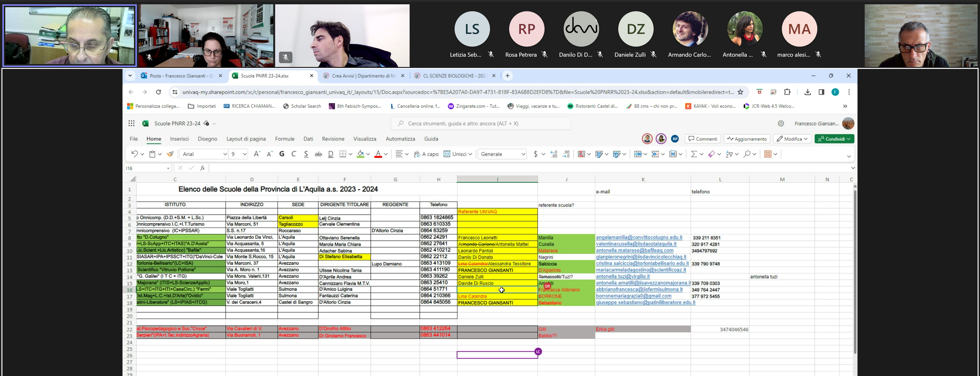
Task: Expand the formula bar with its chevron
Action: click(853, 168)
